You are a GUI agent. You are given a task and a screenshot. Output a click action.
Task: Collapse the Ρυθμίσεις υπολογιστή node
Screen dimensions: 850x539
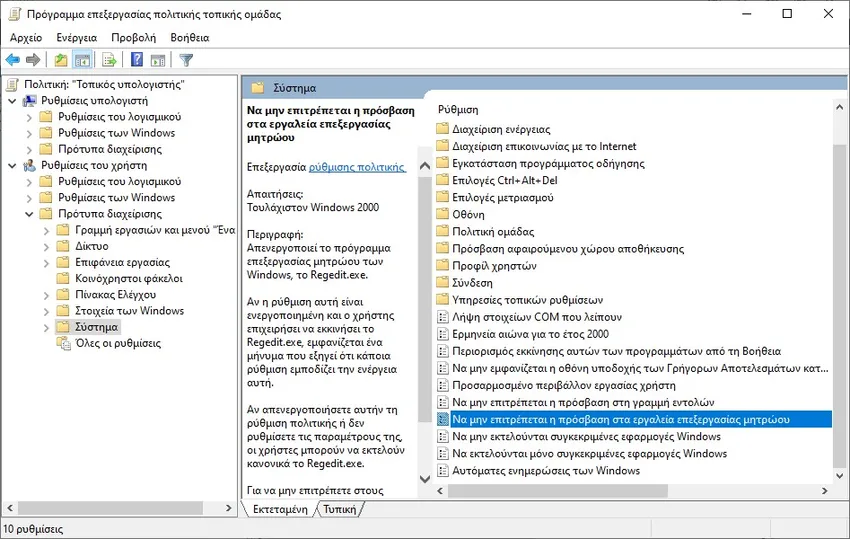click(x=12, y=101)
